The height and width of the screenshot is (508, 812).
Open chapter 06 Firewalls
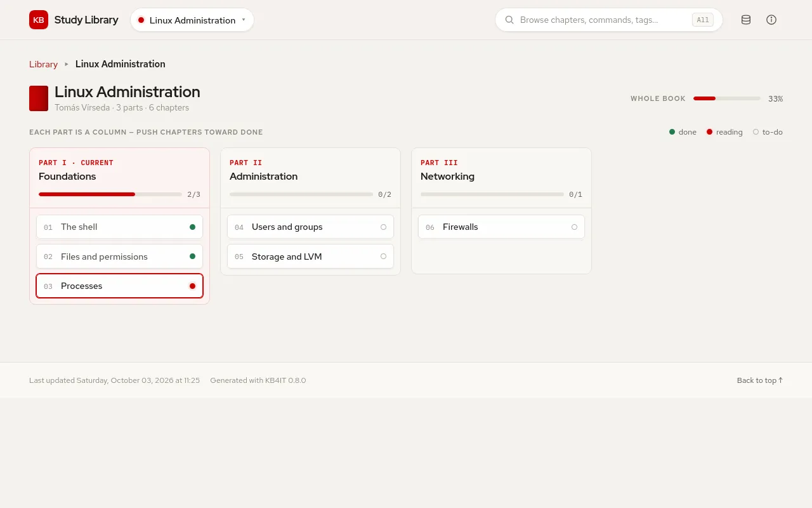(x=501, y=227)
